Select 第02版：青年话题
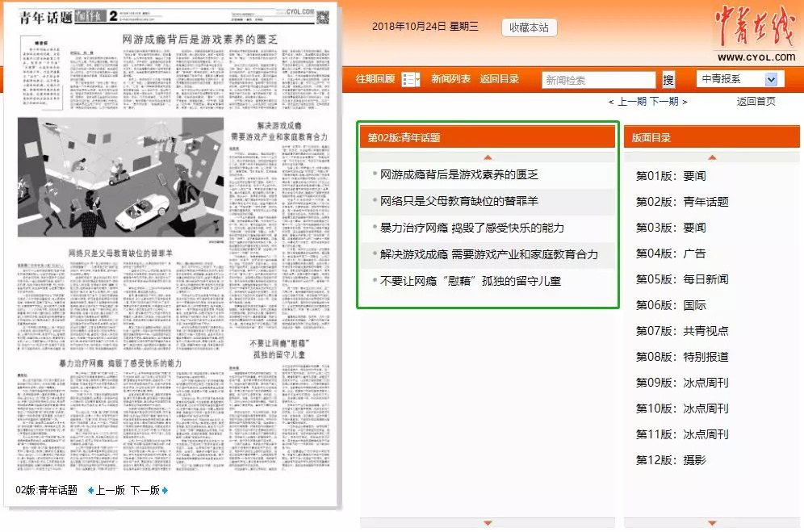804x532 pixels. [x=682, y=202]
